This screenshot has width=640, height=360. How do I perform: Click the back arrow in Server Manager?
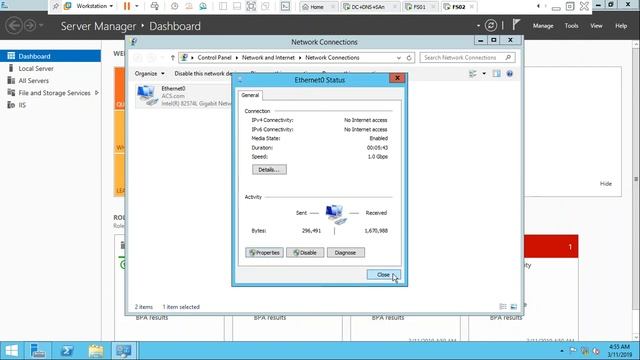(x=14, y=26)
